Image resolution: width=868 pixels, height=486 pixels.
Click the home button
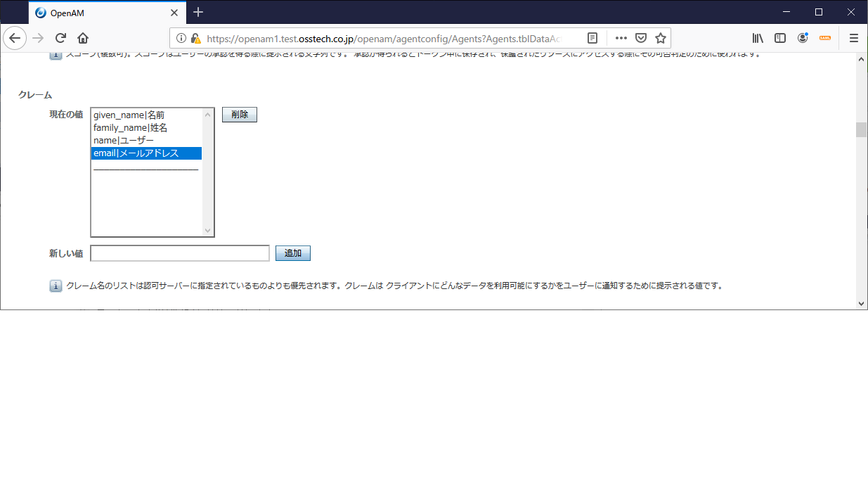[82, 38]
